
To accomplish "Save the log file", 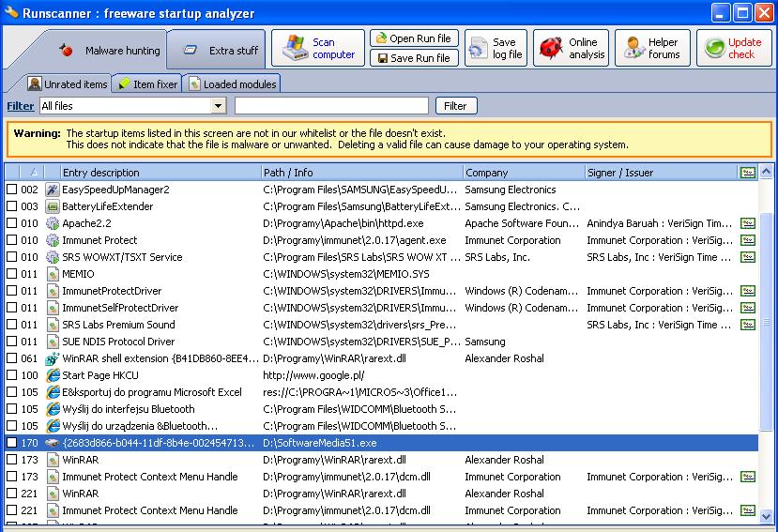I will 496,48.
